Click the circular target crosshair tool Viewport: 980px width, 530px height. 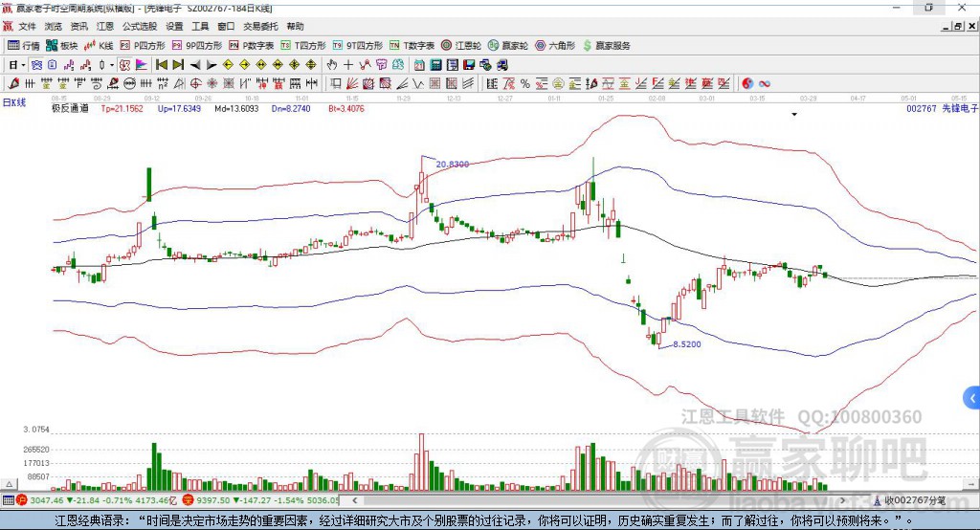(195, 83)
